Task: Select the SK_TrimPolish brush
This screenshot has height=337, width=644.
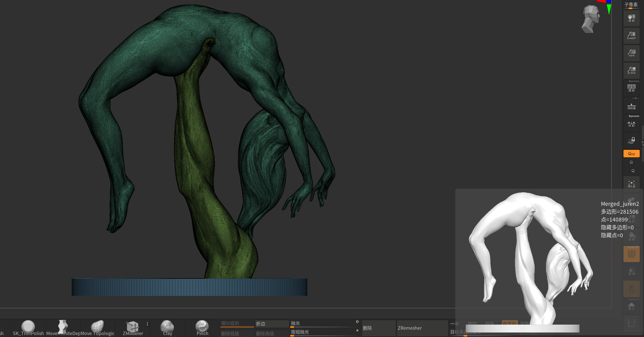Action: point(28,328)
